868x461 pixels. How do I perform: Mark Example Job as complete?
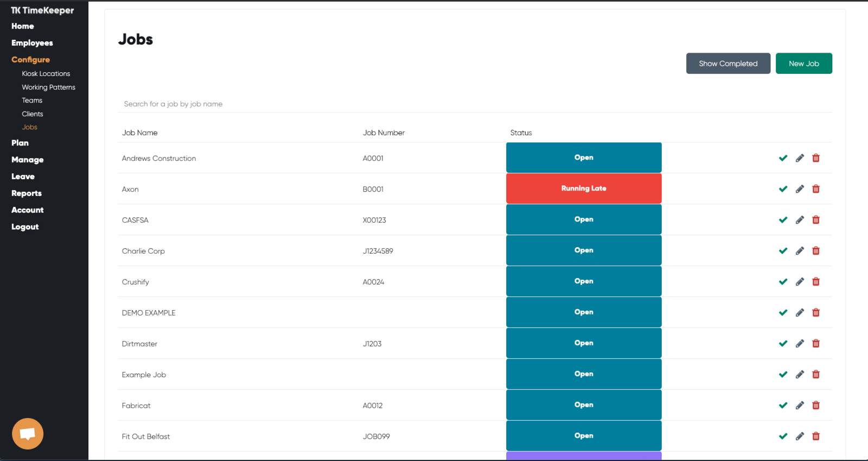[783, 375]
